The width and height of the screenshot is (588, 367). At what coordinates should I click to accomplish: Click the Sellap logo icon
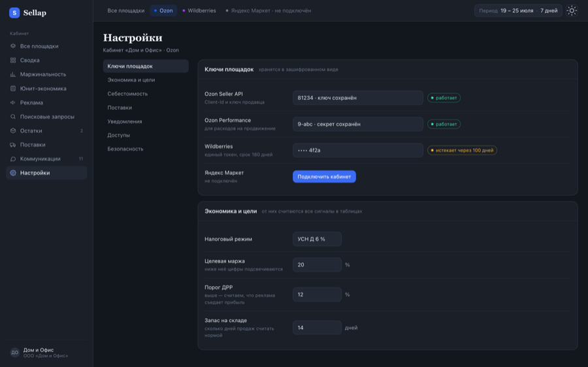(x=14, y=13)
